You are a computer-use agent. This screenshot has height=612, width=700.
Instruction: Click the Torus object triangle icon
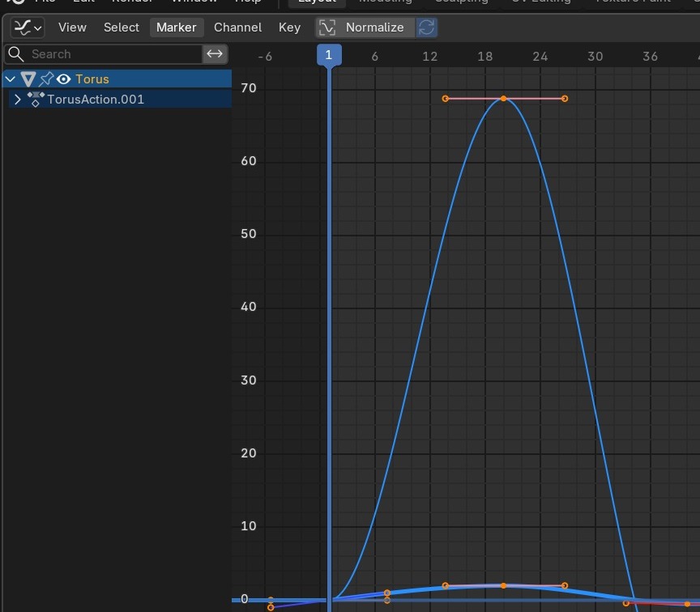pyautogui.click(x=28, y=79)
